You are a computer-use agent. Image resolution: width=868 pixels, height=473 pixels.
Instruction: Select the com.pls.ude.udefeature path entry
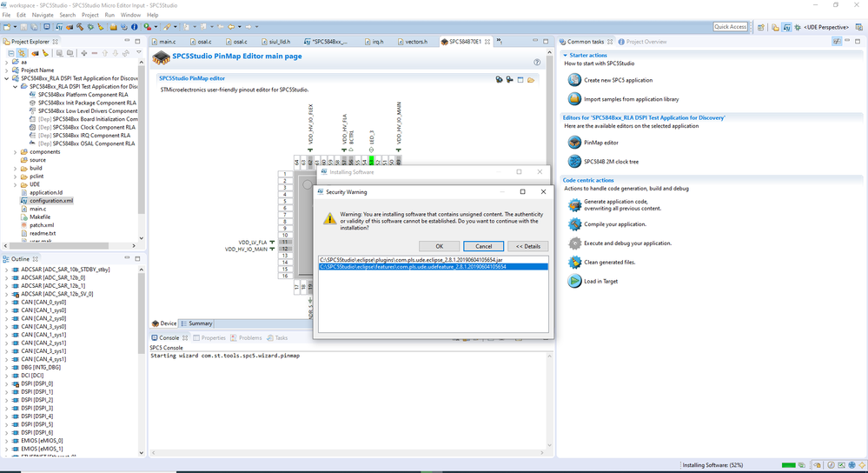coord(433,266)
